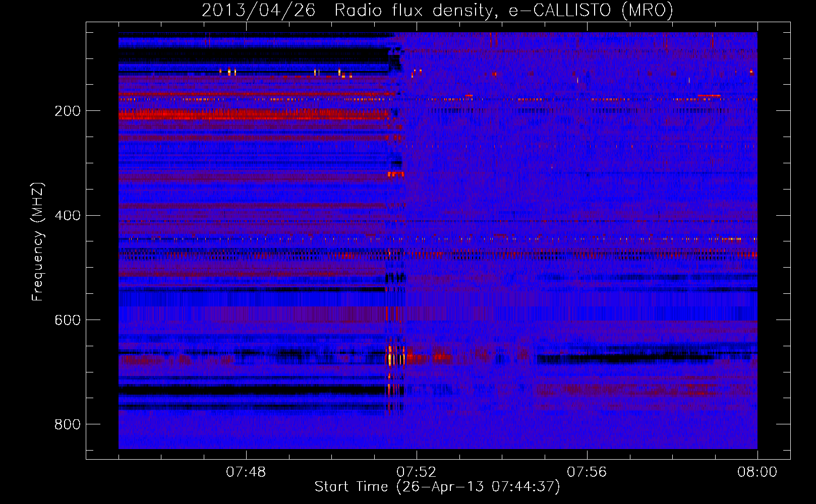Click the 07:56 time tick label

[x=587, y=472]
